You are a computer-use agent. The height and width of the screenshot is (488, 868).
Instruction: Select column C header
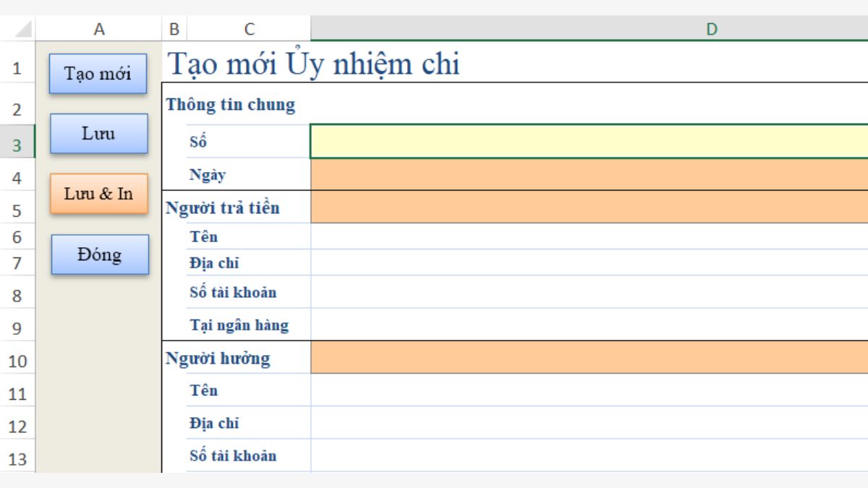point(249,29)
